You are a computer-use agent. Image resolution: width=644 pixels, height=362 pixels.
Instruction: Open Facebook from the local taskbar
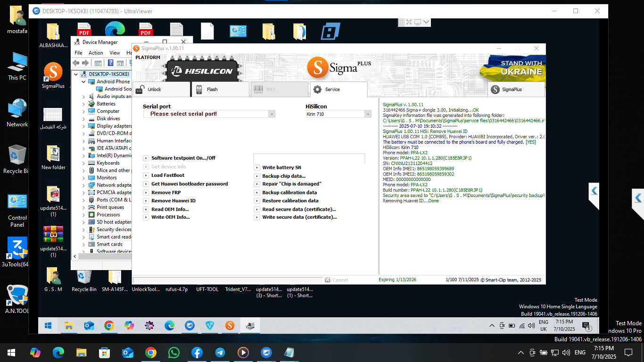tap(197, 352)
